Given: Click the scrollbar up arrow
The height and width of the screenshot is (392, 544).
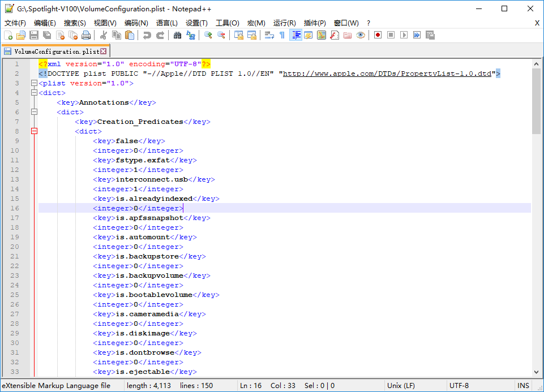Looking at the screenshot, I should point(537,64).
